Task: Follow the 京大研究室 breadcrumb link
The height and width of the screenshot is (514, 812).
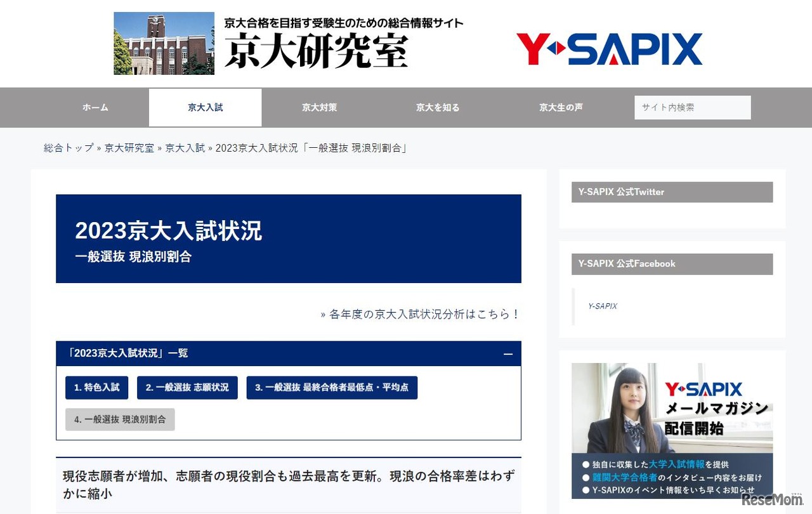Action: coord(129,148)
